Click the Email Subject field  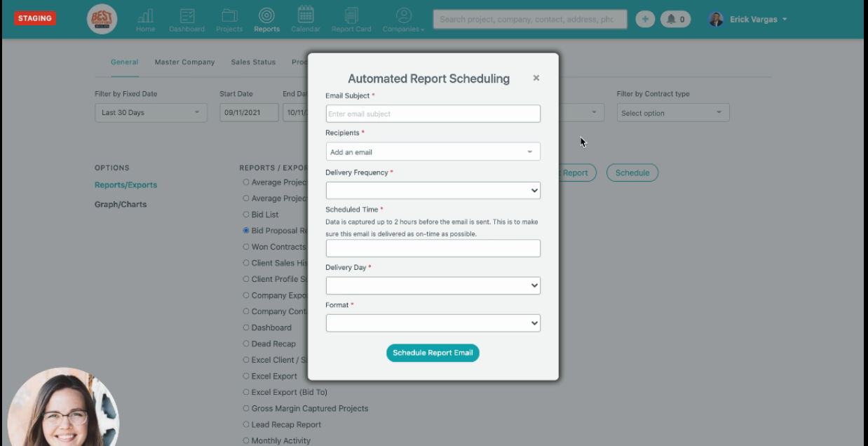coord(433,114)
